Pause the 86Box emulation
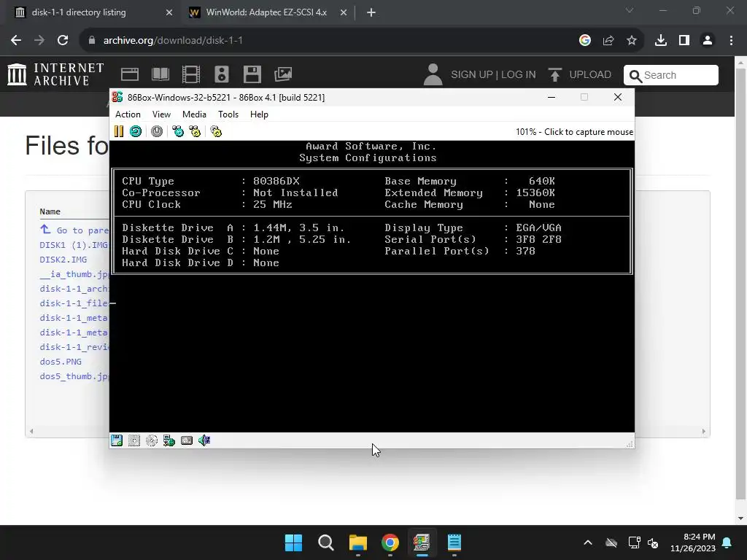The image size is (747, 560). pyautogui.click(x=119, y=131)
